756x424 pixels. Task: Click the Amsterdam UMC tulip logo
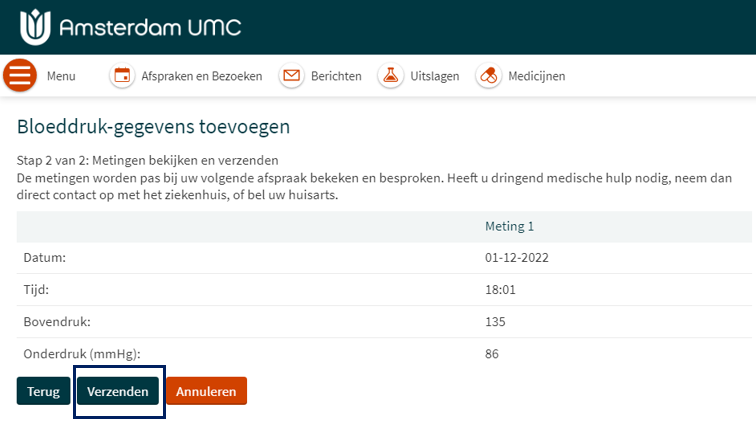33,26
